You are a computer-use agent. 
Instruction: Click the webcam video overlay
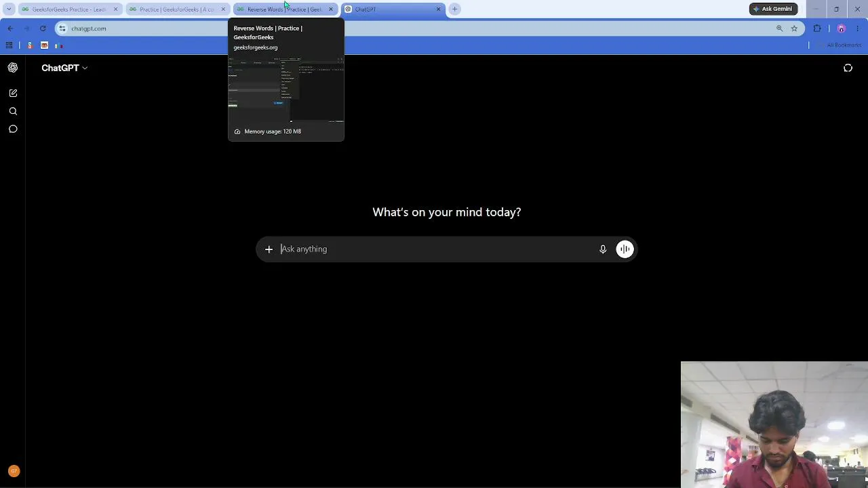coord(774,424)
